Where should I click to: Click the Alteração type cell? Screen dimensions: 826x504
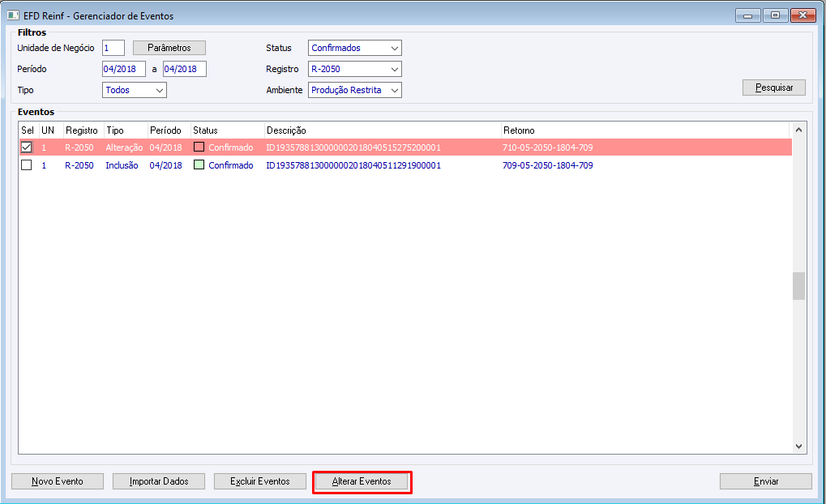click(x=124, y=147)
